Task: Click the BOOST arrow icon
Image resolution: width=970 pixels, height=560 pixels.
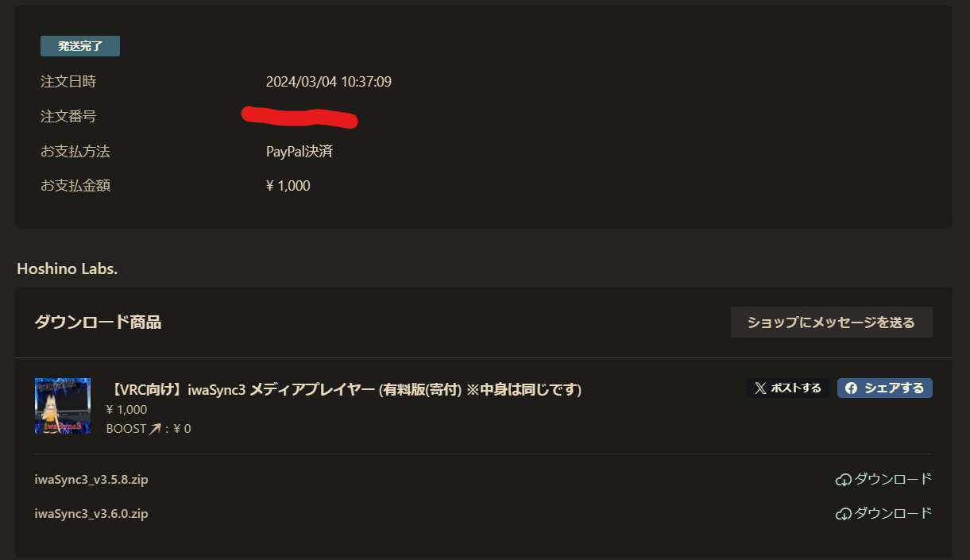Action: 155,429
